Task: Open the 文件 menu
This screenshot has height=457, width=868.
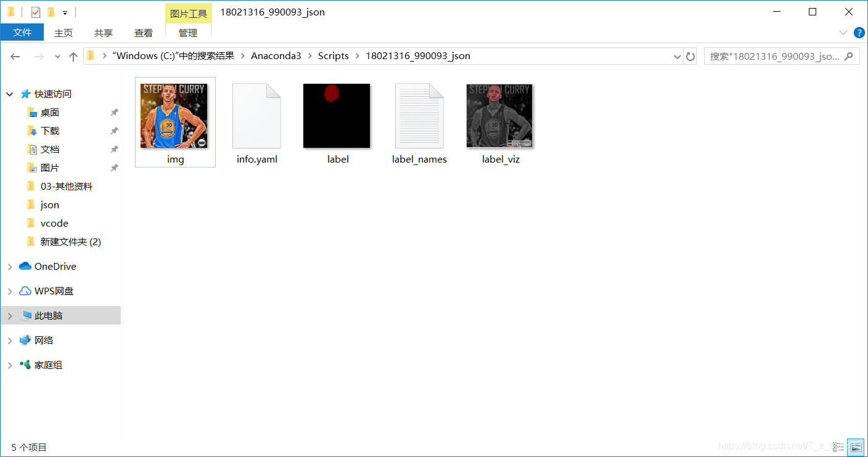Action: (22, 33)
